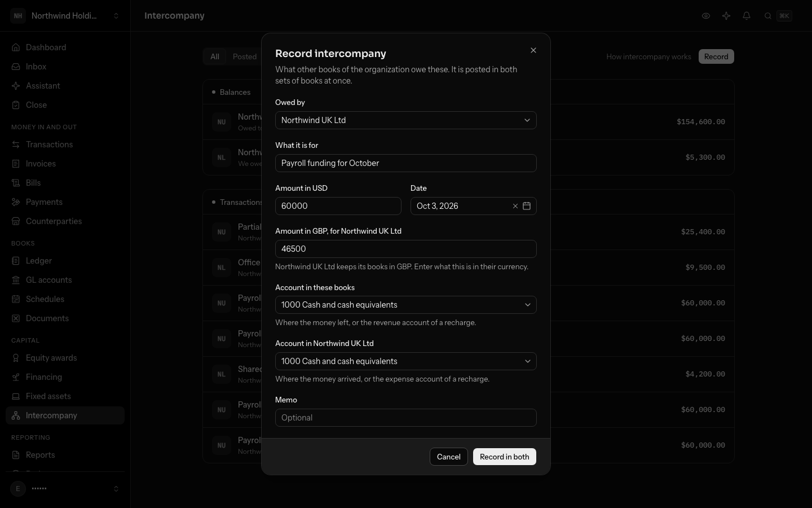Open Ledger in the sidebar
Screen dimensions: 812x508
point(65,261)
